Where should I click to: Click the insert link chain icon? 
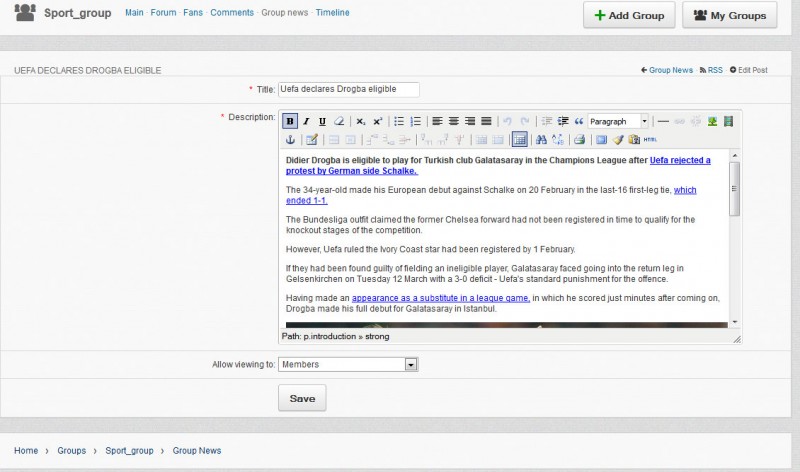point(680,121)
